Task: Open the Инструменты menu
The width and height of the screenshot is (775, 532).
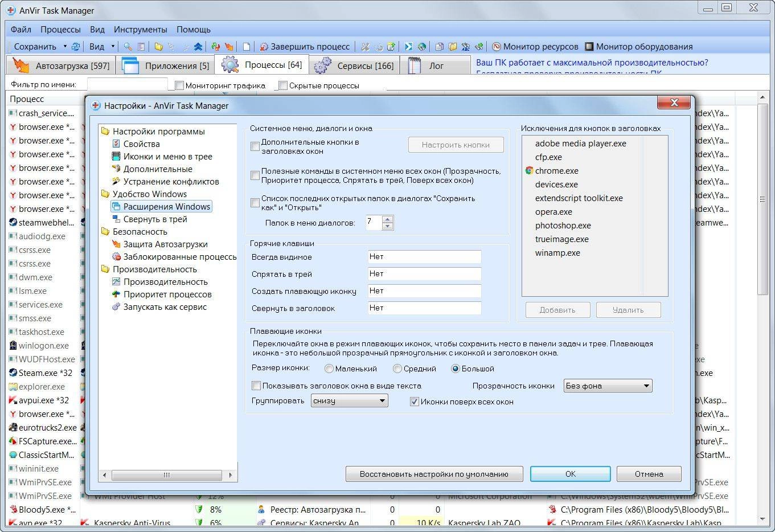Action: pos(141,29)
